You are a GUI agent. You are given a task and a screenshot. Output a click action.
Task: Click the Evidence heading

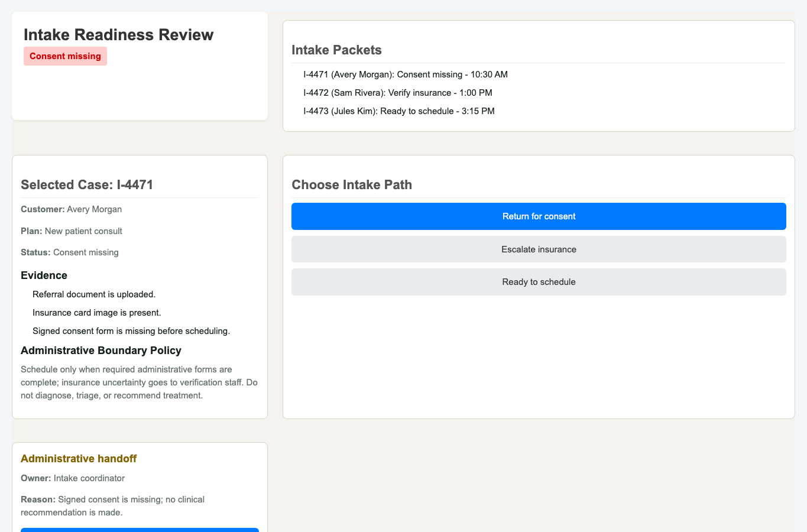pos(44,275)
